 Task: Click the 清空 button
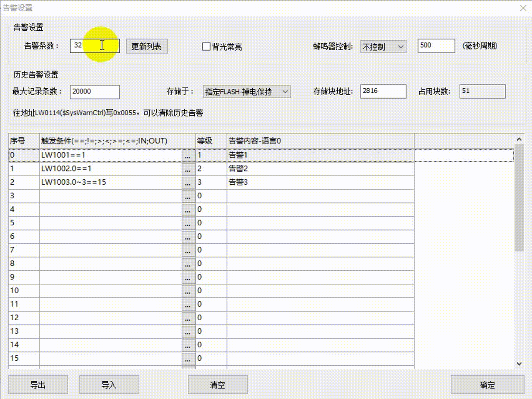218,385
